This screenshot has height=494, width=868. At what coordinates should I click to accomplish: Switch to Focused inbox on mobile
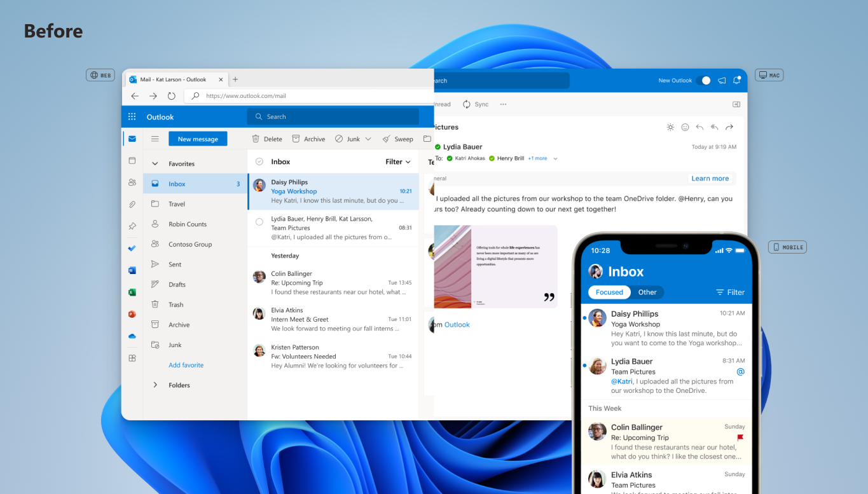point(609,292)
